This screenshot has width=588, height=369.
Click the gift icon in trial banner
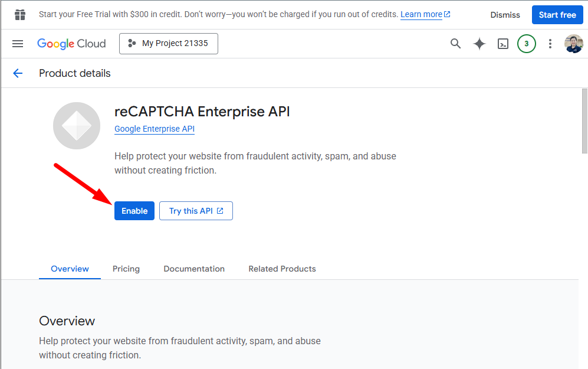tap(20, 15)
